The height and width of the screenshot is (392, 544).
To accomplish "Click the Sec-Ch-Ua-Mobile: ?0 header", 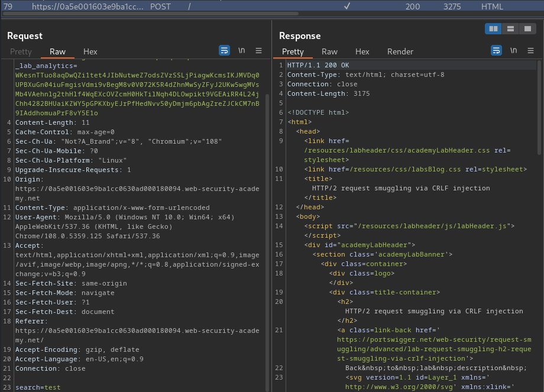I will [x=57, y=151].
